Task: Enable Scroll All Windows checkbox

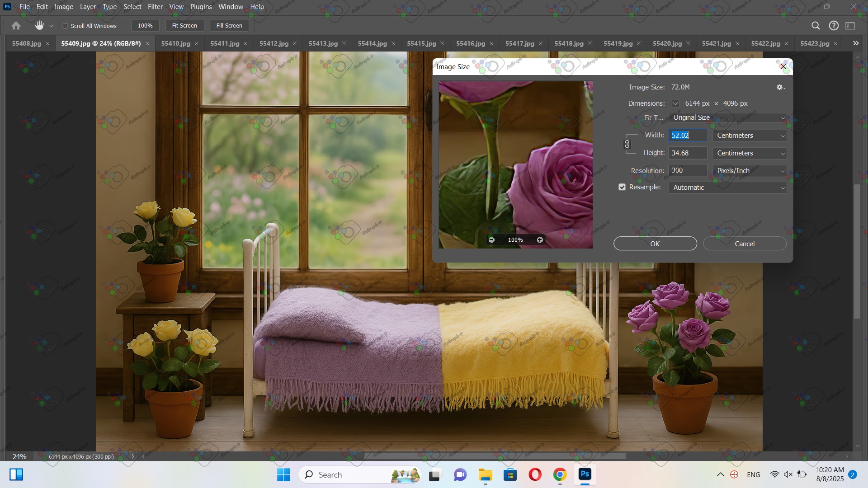Action: click(x=66, y=26)
